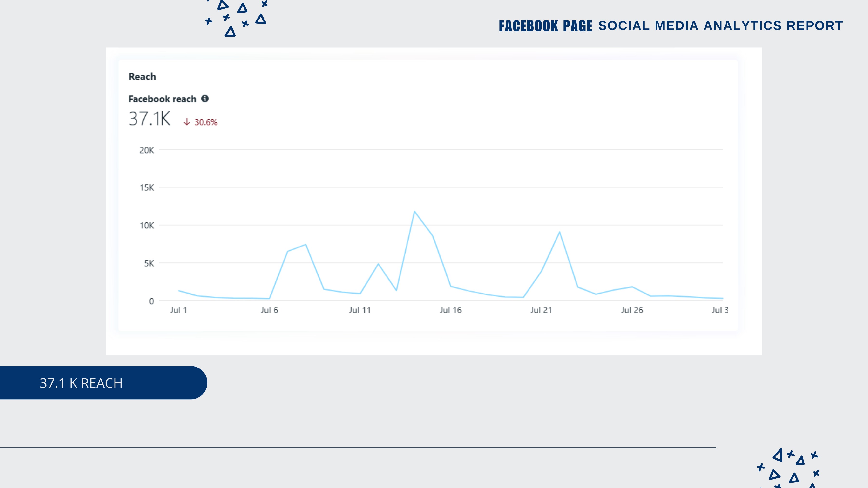Click the red down arrow beside 30.6%
This screenshot has width=868, height=488.
click(x=187, y=122)
